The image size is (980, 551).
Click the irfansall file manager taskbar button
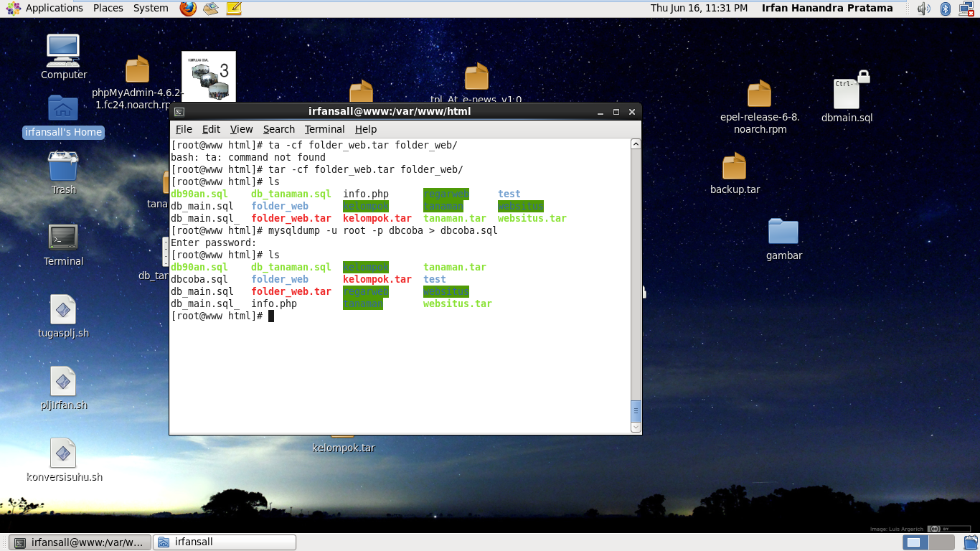point(225,542)
